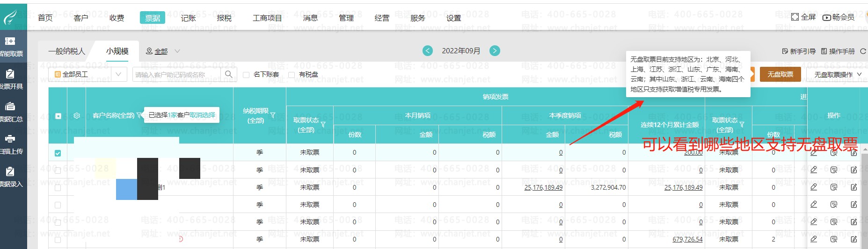Enter 全屏 fullscreen mode
This screenshot has height=249, width=868.
click(803, 17)
